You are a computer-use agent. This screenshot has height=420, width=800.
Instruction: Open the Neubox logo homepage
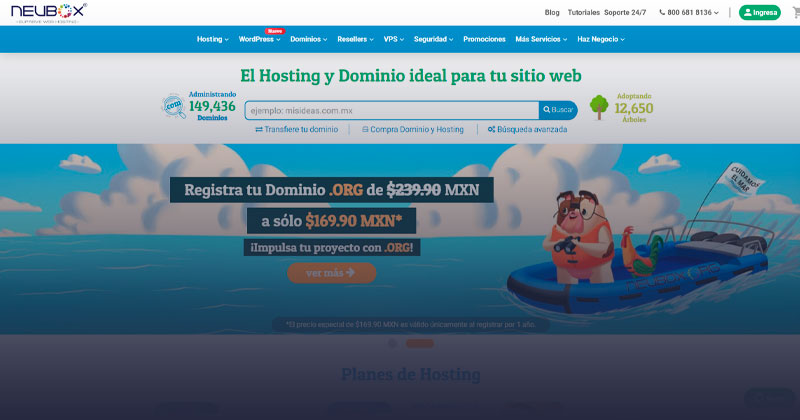49,13
